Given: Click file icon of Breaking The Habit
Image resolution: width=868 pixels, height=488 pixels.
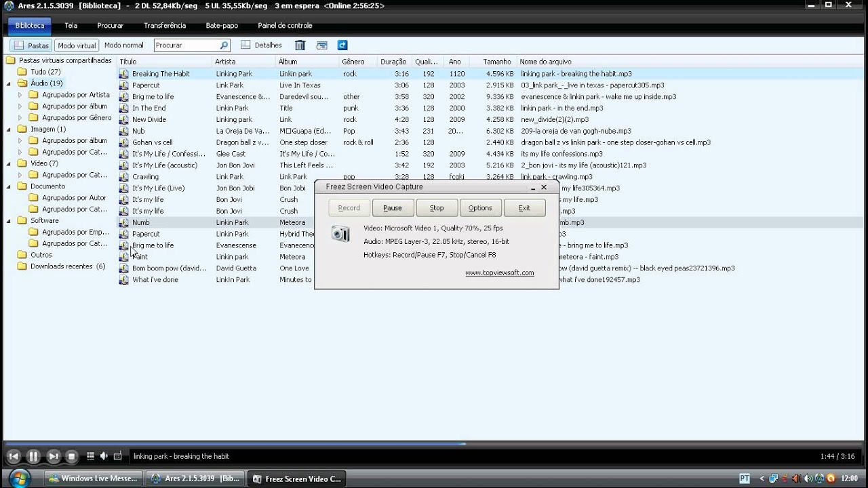Looking at the screenshot, I should click(123, 74).
